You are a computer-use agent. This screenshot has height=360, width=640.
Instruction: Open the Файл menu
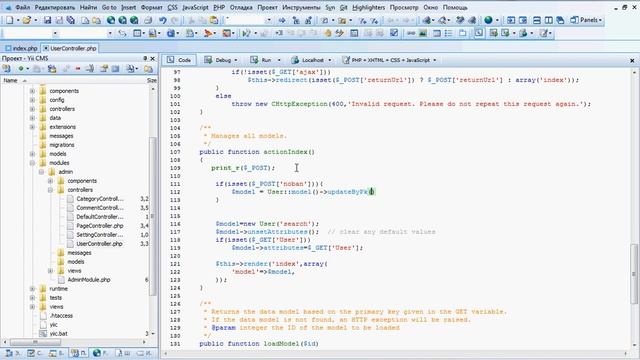coord(23,7)
